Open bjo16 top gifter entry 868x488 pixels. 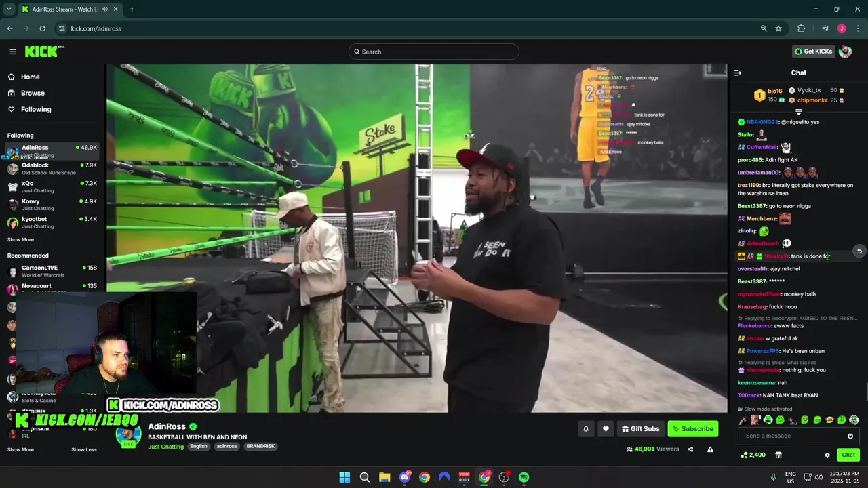tap(769, 95)
